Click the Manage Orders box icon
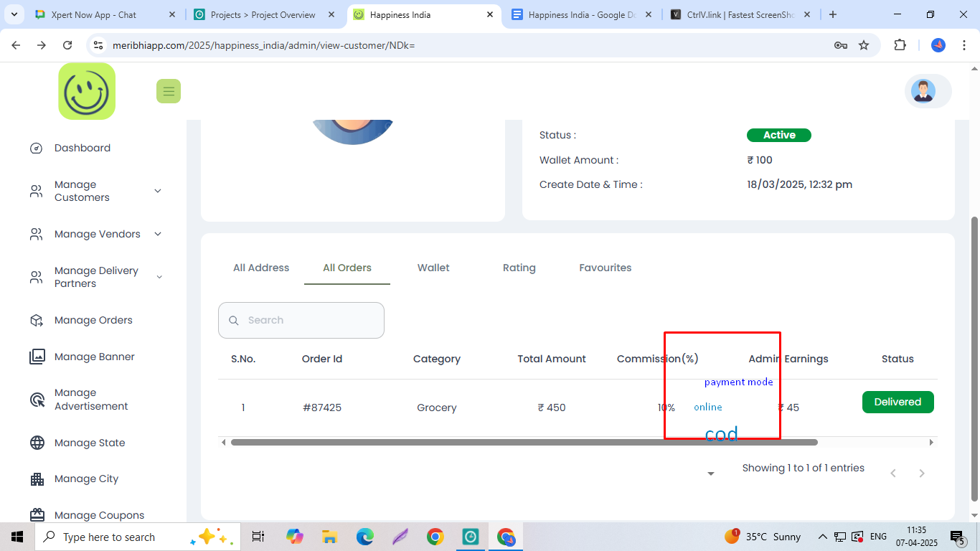The height and width of the screenshot is (551, 980). pyautogui.click(x=37, y=321)
